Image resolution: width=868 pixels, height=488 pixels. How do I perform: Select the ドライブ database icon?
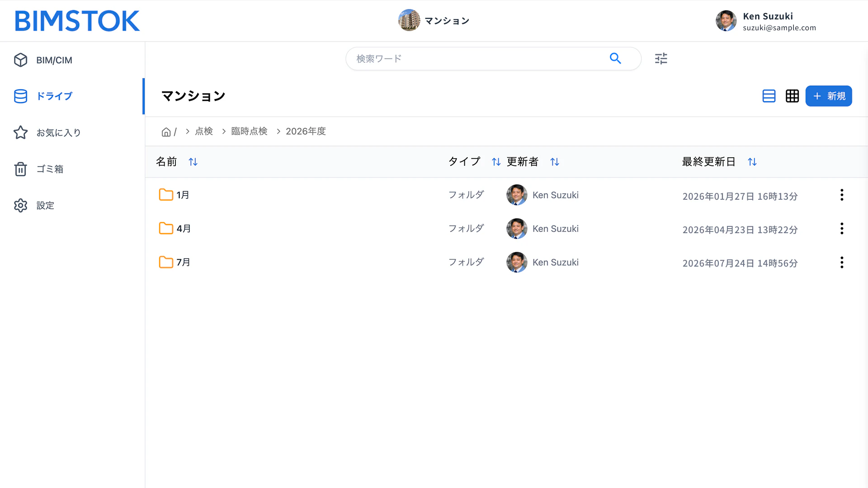tap(20, 96)
